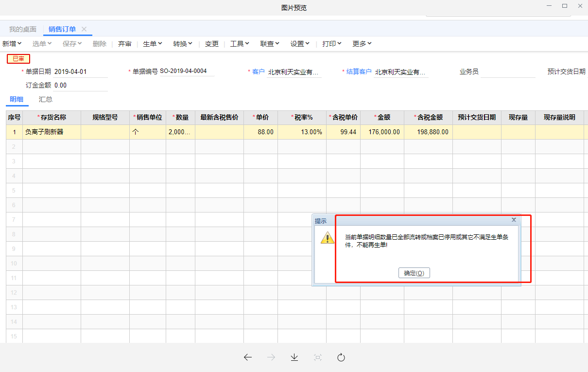
Task: Rotate the previewed image
Action: [x=341, y=357]
